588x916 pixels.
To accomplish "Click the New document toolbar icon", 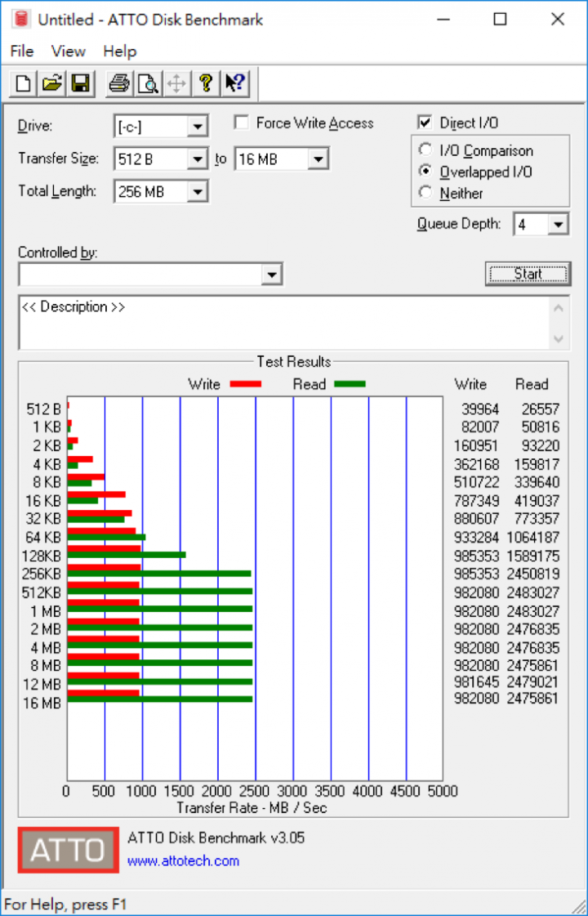I will [24, 83].
